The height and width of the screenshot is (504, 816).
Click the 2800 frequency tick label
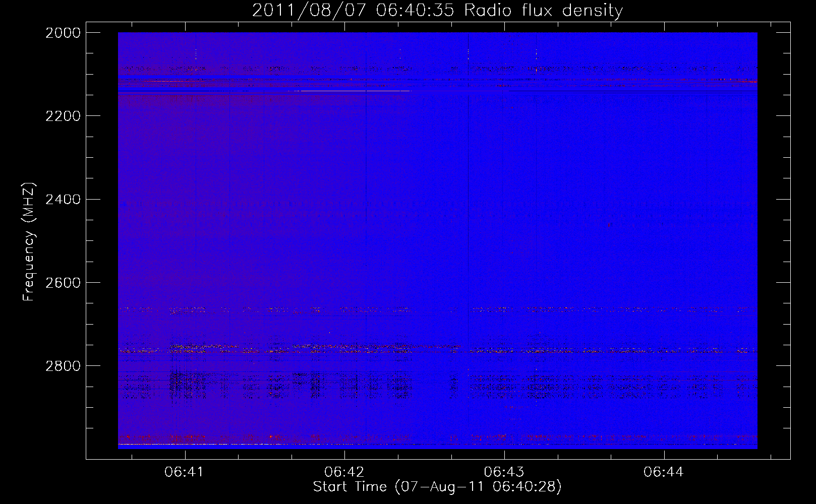63,366
